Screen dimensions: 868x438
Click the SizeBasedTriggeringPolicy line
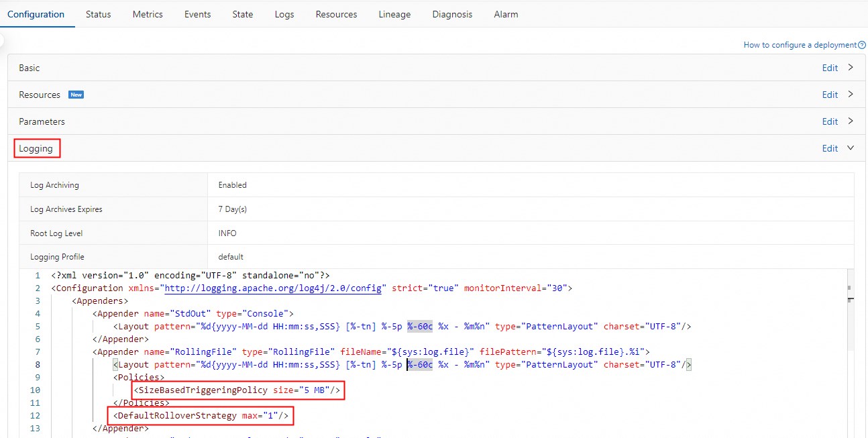click(237, 390)
